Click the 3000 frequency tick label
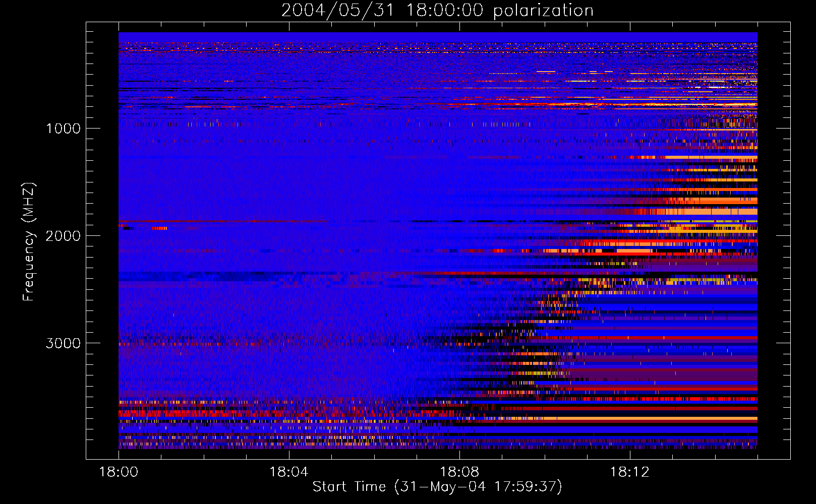This screenshot has height=504, width=816. [63, 343]
